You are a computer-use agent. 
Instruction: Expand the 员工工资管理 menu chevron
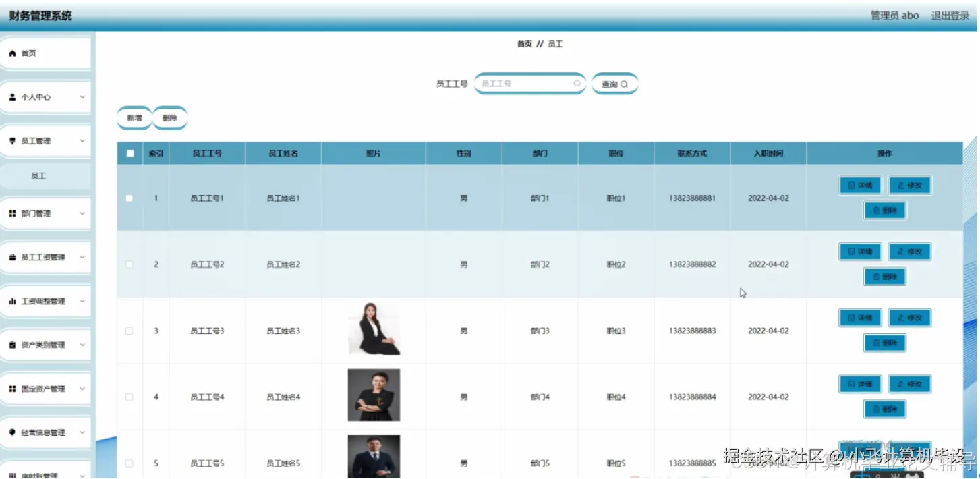82,257
